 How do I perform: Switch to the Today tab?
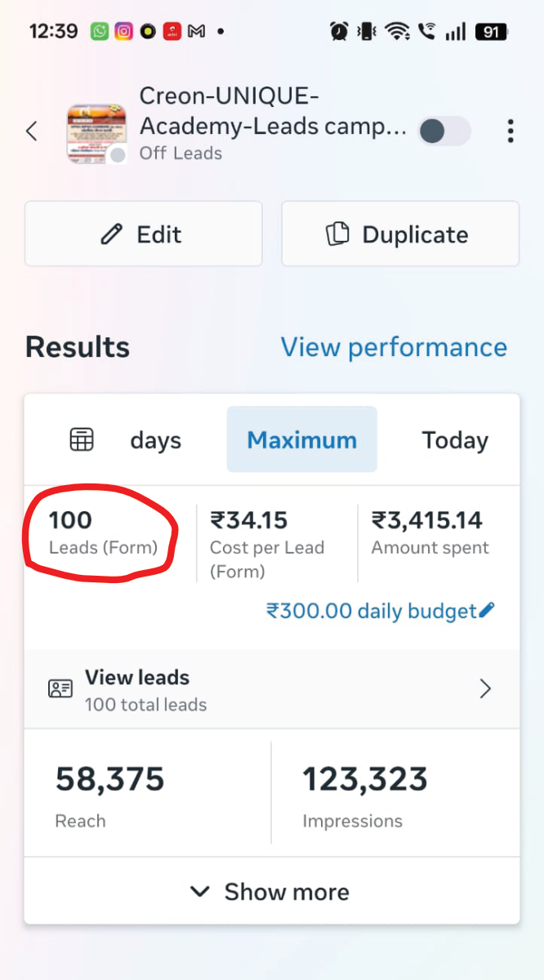(x=455, y=440)
